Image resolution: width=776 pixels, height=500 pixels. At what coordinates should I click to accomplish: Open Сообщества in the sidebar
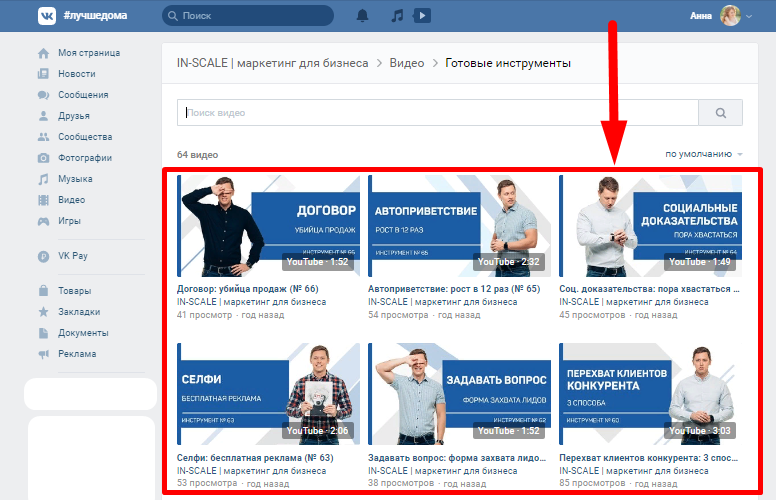[85, 137]
